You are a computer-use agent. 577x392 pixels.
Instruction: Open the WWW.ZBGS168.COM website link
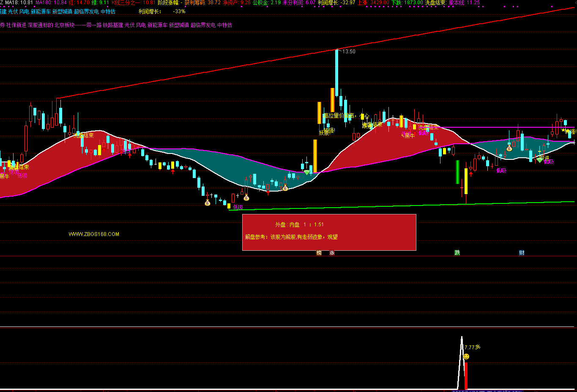pyautogui.click(x=94, y=234)
